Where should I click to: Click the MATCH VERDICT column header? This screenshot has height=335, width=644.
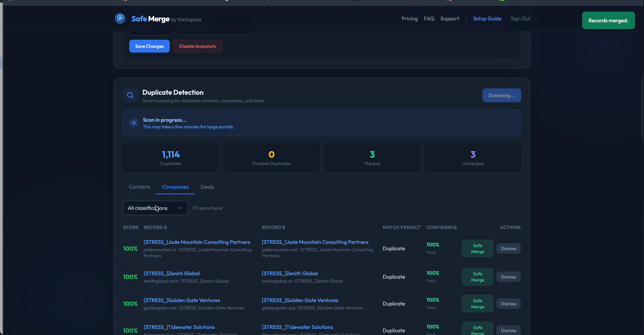click(x=402, y=227)
